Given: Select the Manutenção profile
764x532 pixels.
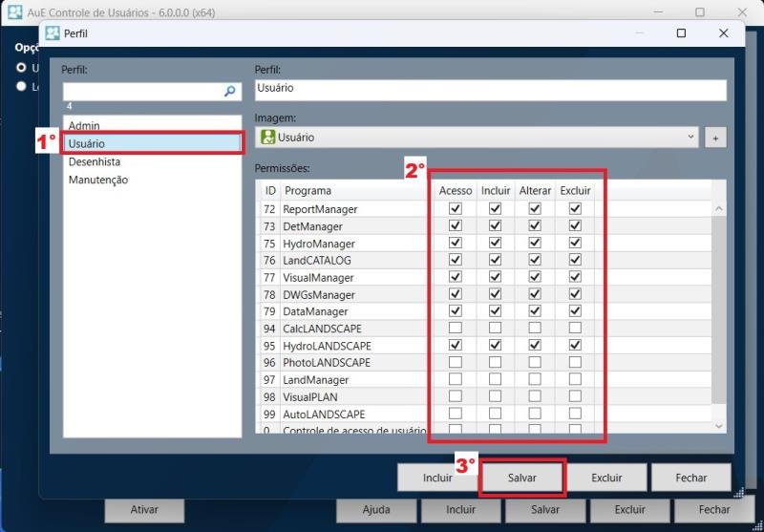Looking at the screenshot, I should pyautogui.click(x=98, y=180).
